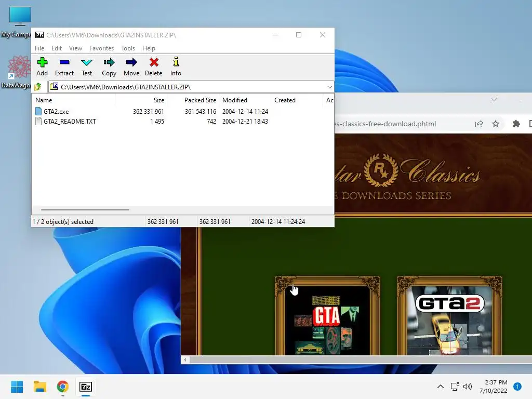This screenshot has height=399, width=532.
Task: Click modified date 2004-12-14 11:24
Action: pos(245,111)
